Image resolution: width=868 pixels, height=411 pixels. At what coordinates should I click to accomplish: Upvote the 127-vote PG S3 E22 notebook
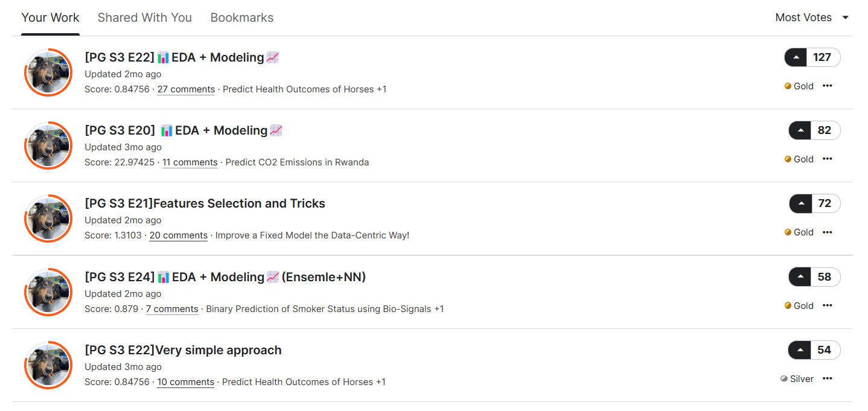(796, 57)
